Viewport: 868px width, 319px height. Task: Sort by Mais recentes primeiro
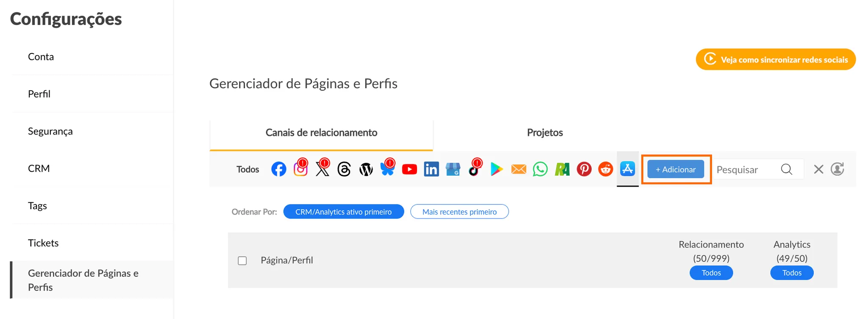pos(459,212)
